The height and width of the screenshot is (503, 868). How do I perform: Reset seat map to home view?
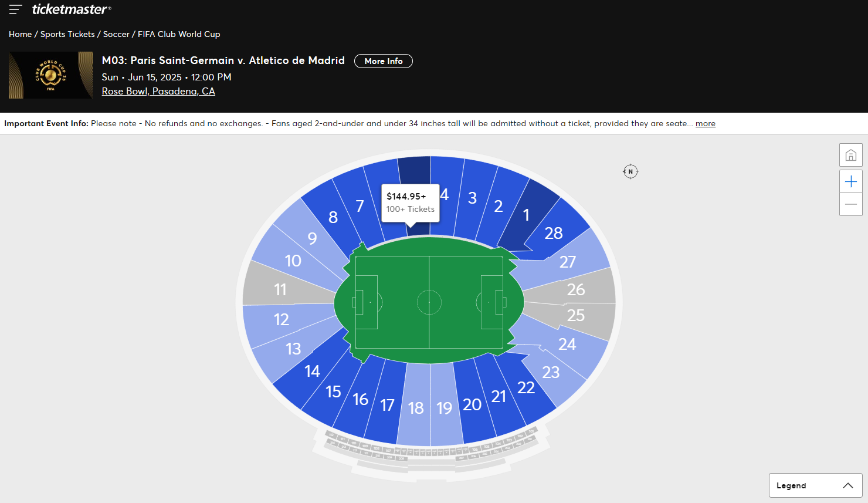coord(850,156)
